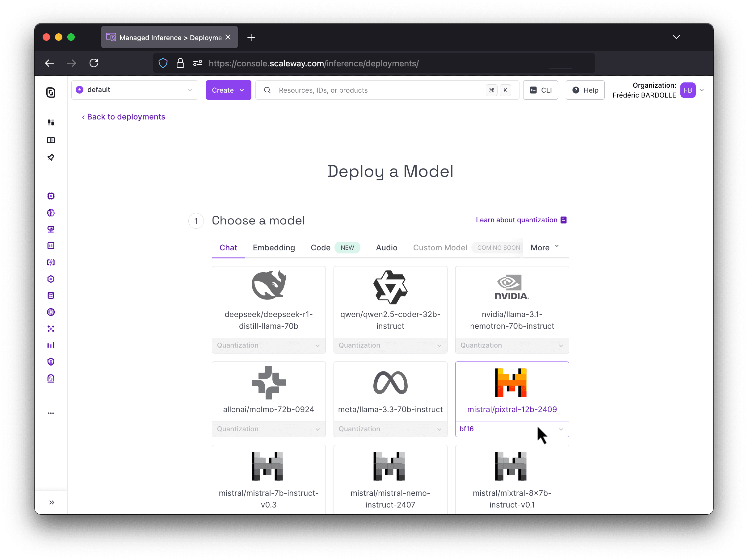Open the shield security icon in sidebar
The height and width of the screenshot is (560, 748).
click(x=51, y=361)
